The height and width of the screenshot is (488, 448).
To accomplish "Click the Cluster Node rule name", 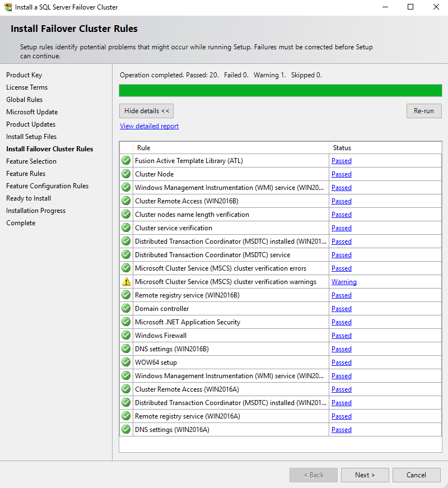I will click(155, 174).
